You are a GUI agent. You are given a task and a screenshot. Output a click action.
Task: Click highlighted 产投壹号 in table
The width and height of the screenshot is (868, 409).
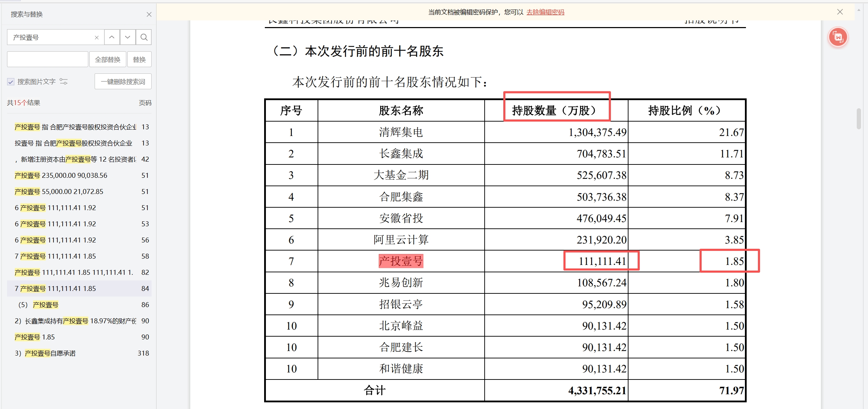[x=401, y=261]
